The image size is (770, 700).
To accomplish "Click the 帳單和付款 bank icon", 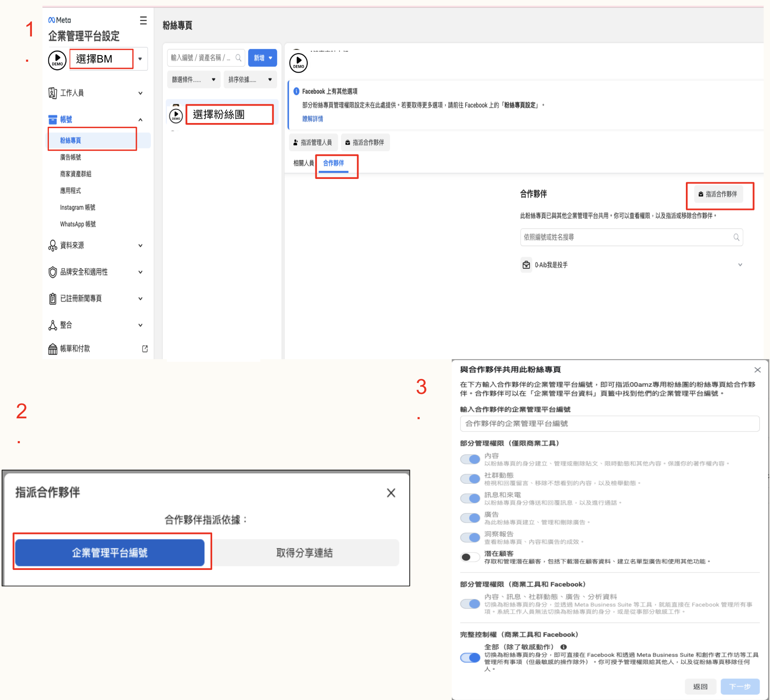I will point(53,349).
